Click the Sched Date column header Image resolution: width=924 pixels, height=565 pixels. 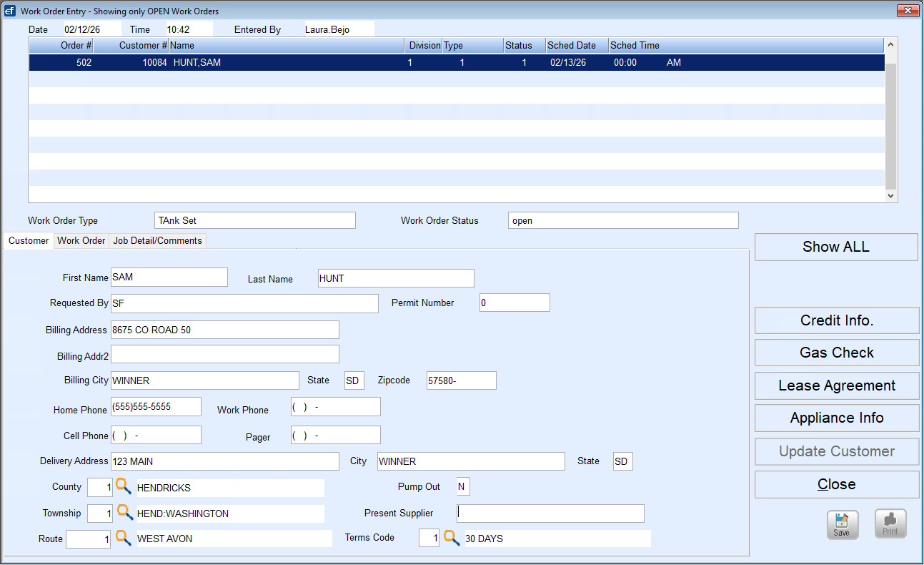[577, 46]
